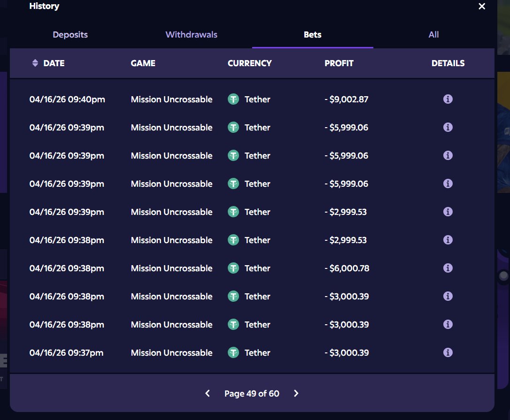The width and height of the screenshot is (510, 420).
Task: Click the CURRENCY column header
Action: (x=249, y=63)
